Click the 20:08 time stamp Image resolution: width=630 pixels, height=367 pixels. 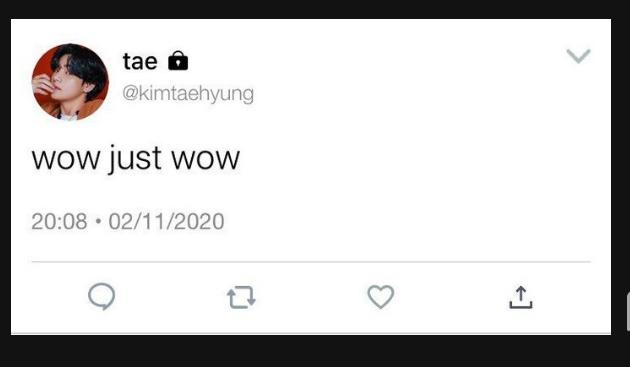click(x=59, y=221)
